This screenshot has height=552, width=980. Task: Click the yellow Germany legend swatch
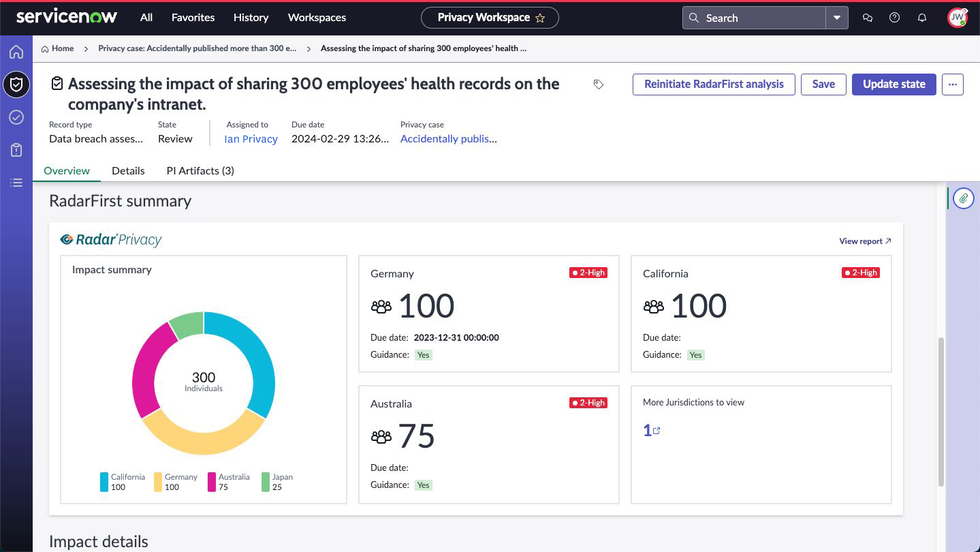pos(158,482)
